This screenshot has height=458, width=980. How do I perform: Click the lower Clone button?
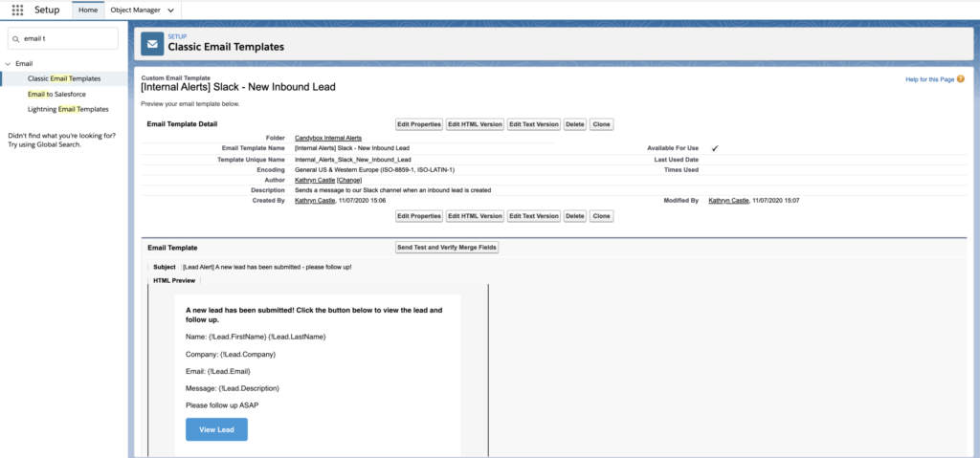(601, 216)
